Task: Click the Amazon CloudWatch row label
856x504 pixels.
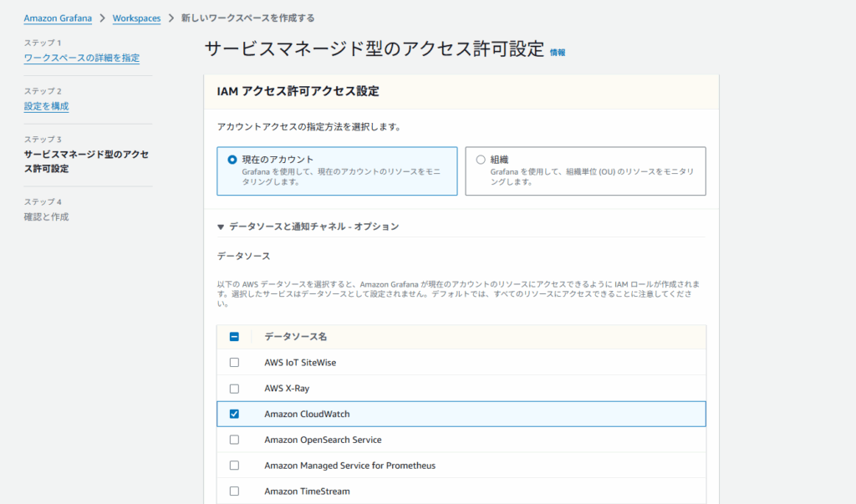Action: [x=307, y=414]
